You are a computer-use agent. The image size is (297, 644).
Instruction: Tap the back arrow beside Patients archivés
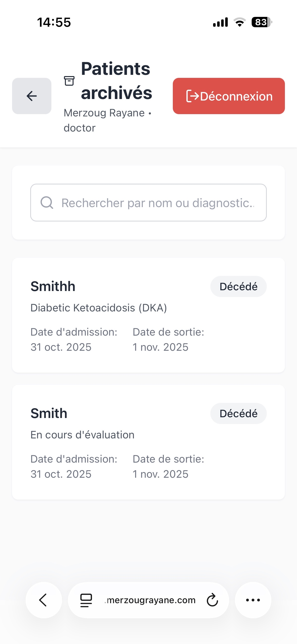(32, 96)
